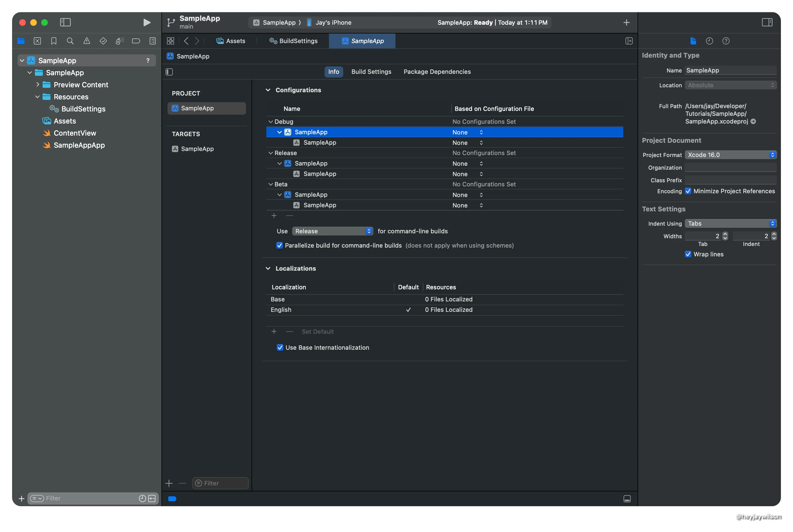Collapse the Release configuration row
Screen dimensions: 793x532
(270, 153)
